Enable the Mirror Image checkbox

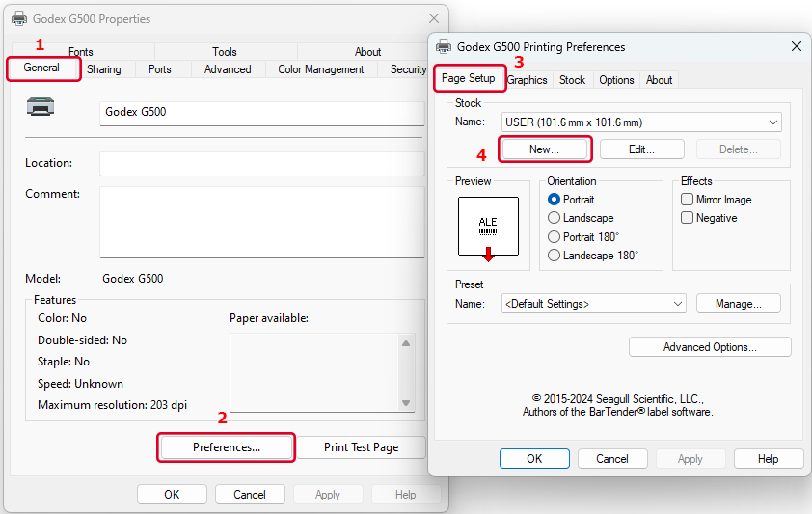click(688, 200)
